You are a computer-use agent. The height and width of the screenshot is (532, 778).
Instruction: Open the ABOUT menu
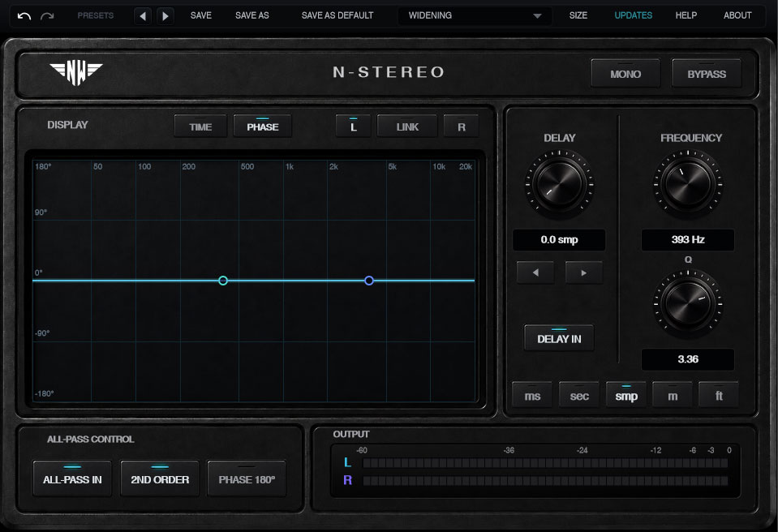(x=737, y=16)
